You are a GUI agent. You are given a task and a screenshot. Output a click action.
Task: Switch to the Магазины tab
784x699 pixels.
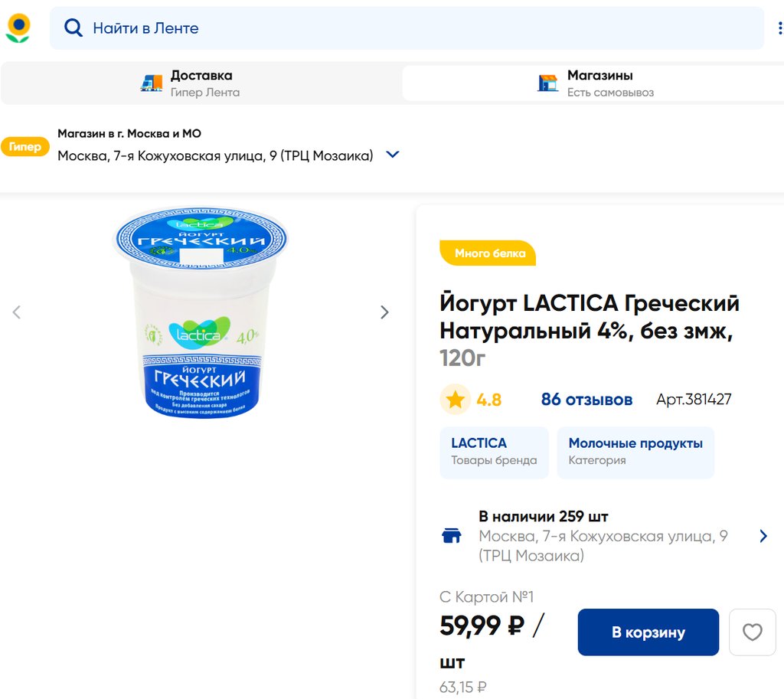pos(599,83)
